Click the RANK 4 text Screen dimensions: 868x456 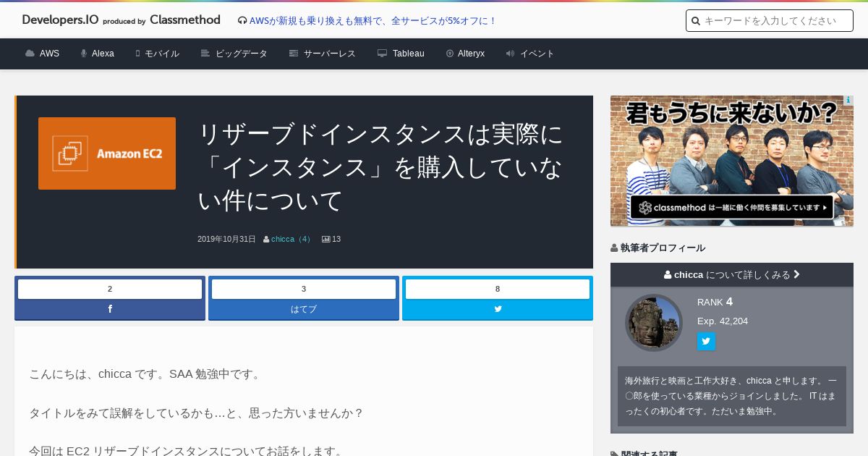[715, 302]
